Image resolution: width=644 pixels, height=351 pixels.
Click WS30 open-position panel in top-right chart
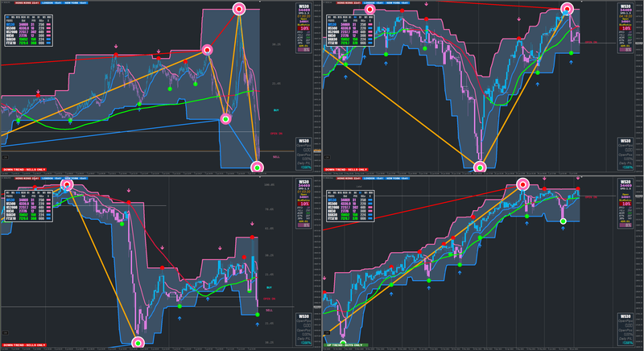point(626,155)
